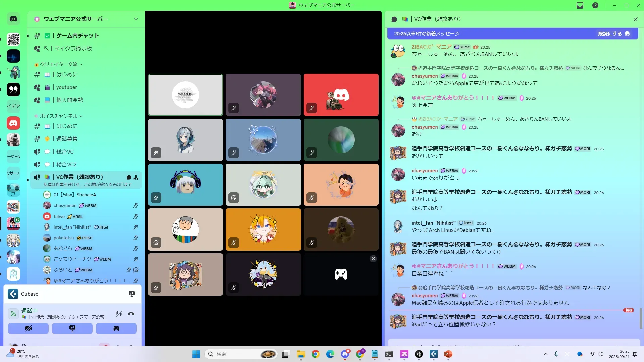Start an activity with the gamepad button

point(116,328)
